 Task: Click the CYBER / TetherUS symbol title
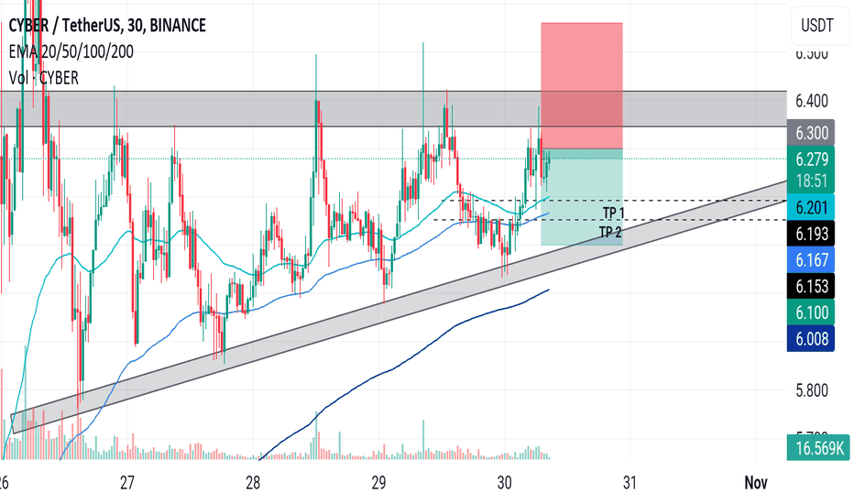tap(107, 25)
